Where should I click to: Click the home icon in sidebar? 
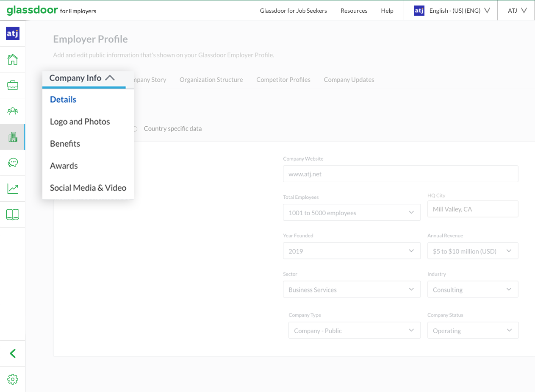pyautogui.click(x=13, y=59)
